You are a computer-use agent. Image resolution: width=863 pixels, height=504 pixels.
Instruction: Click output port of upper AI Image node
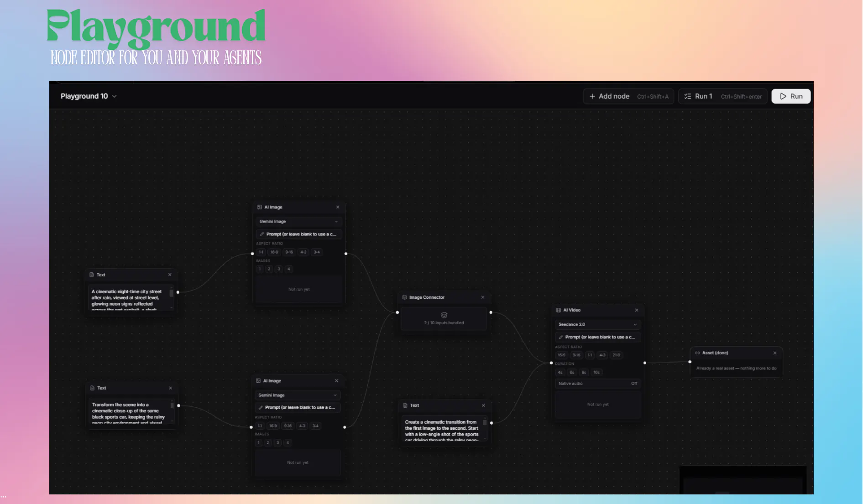[346, 254]
